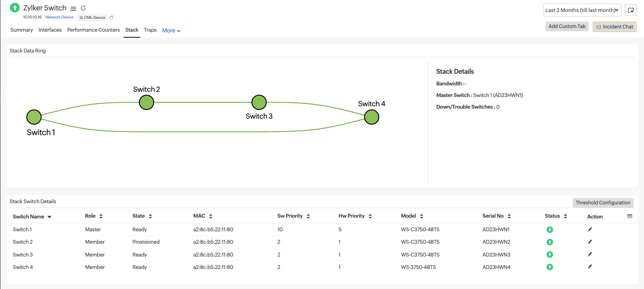Click the tag icon beside CML:Device
This screenshot has height=289, width=644.
click(111, 18)
